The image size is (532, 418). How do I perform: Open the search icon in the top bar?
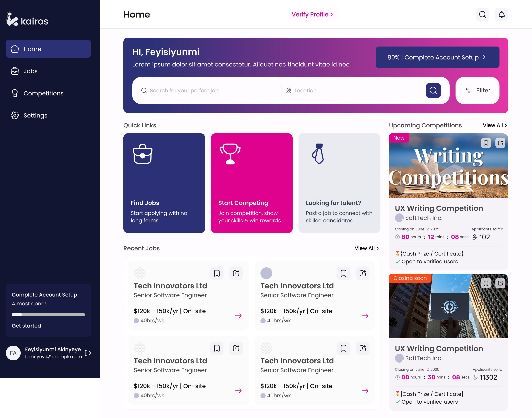pyautogui.click(x=482, y=14)
